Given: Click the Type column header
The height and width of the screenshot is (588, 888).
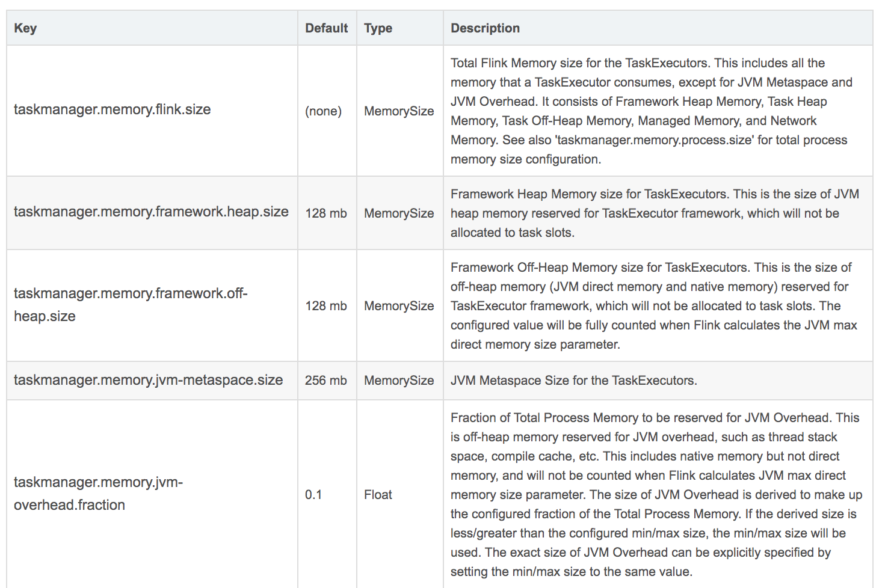Looking at the screenshot, I should pos(378,28).
